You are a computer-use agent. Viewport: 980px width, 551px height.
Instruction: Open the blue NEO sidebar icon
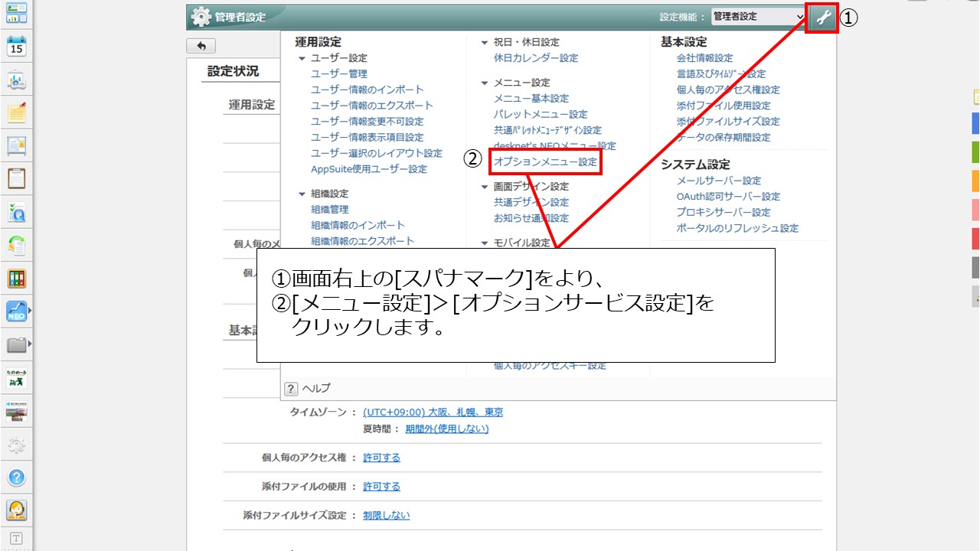coord(17,311)
